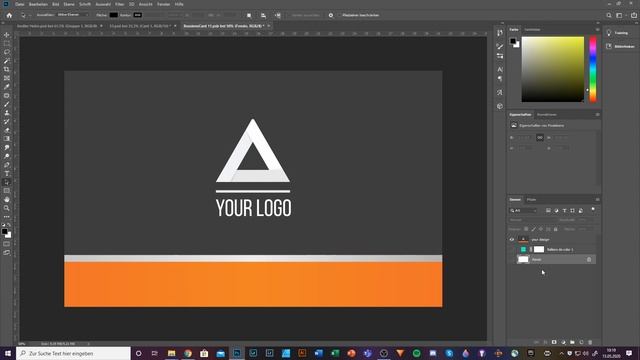Switch to the first document tab
The height and width of the screenshot is (360, 640).
tap(57, 26)
